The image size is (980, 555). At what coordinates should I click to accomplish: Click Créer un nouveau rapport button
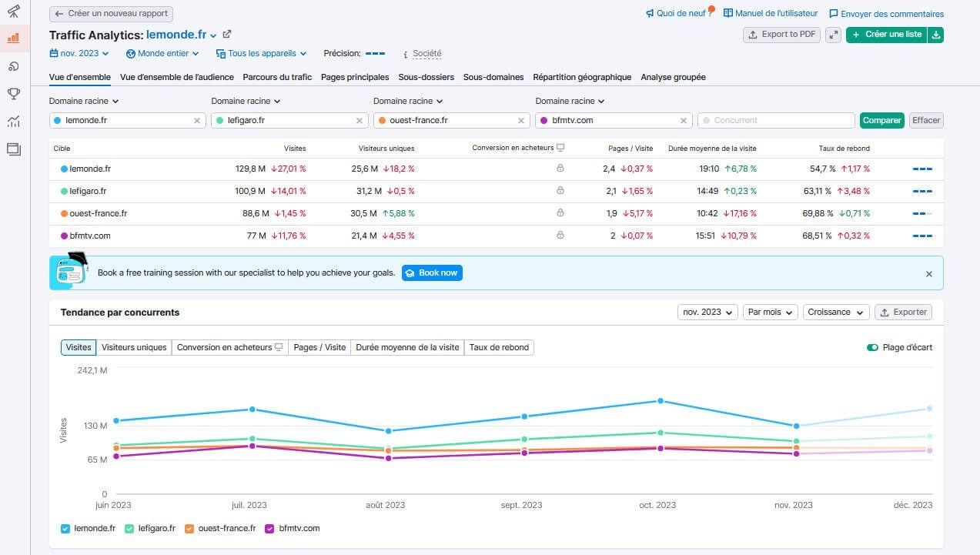click(x=112, y=14)
